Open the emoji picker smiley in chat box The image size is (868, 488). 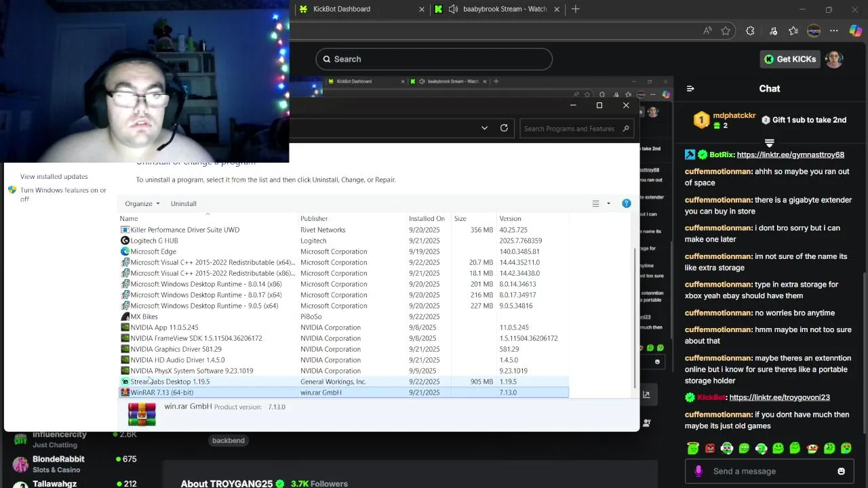[841, 471]
